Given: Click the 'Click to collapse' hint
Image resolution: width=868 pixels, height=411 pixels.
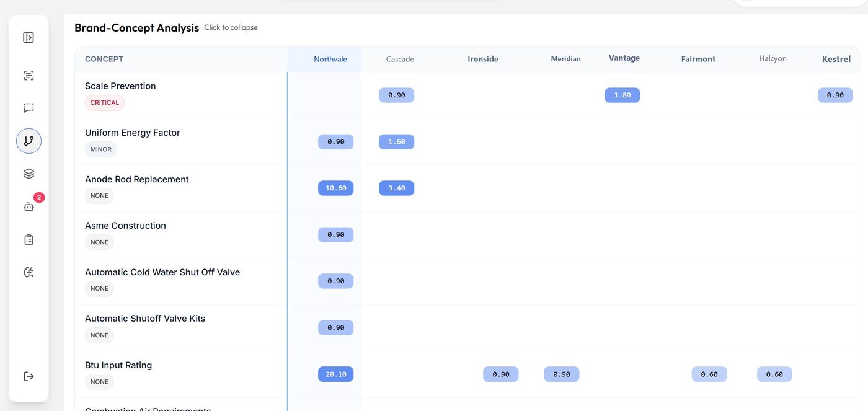Looking at the screenshot, I should 231,27.
